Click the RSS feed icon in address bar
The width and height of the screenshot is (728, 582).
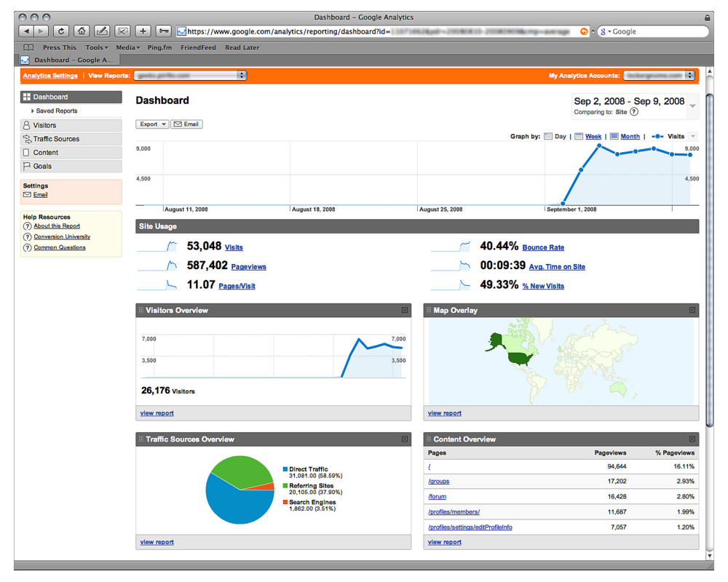[x=584, y=31]
